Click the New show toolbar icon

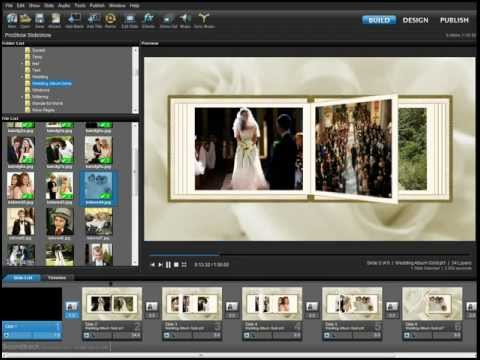[x=12, y=21]
